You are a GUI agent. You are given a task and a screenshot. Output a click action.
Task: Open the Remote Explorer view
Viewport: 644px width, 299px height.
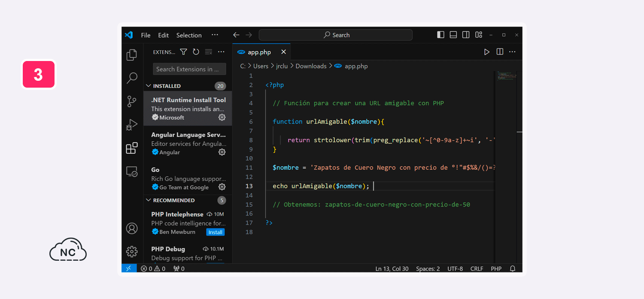click(x=132, y=172)
